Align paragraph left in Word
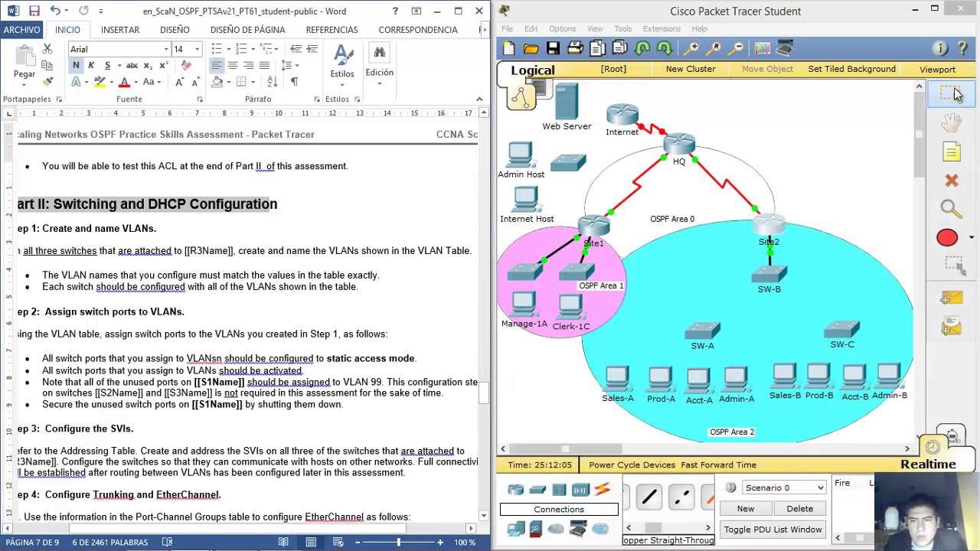The height and width of the screenshot is (551, 980). (217, 65)
